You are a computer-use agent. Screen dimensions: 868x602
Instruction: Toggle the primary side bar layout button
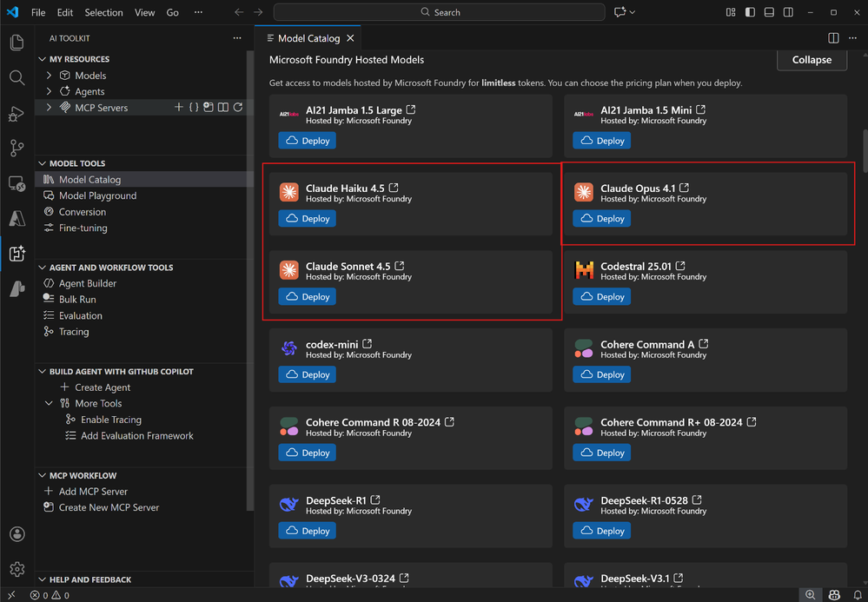[x=750, y=12]
